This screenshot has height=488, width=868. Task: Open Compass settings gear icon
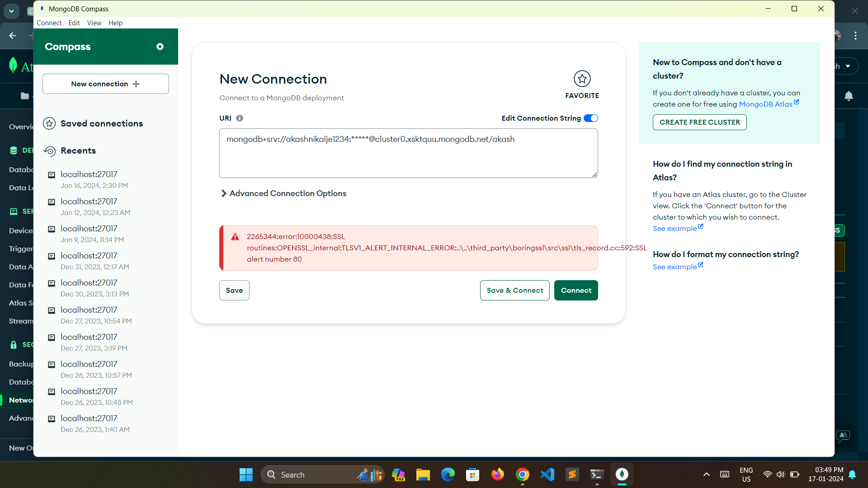[160, 47]
